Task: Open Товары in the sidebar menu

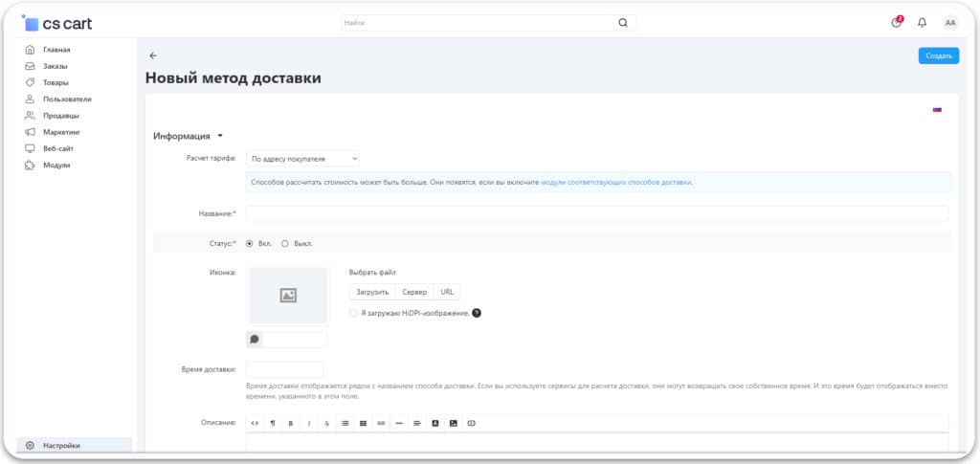Action: click(x=56, y=82)
